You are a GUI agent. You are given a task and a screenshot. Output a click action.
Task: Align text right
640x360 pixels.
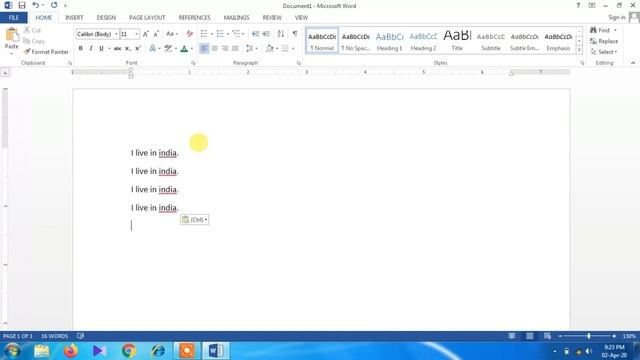(225, 49)
